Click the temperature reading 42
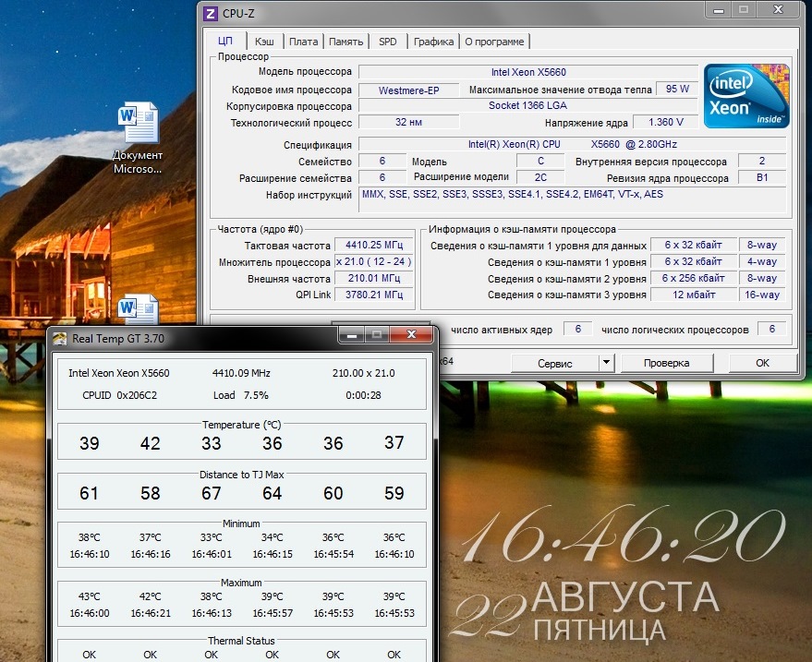 [151, 443]
